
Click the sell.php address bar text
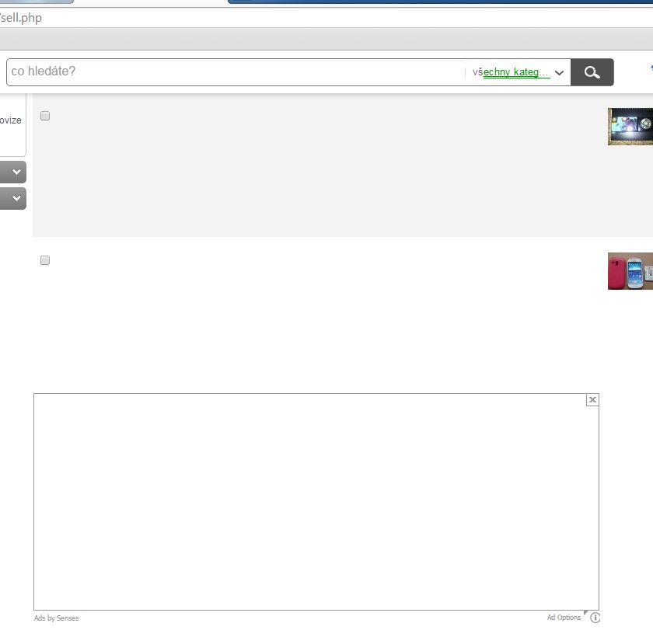click(21, 18)
